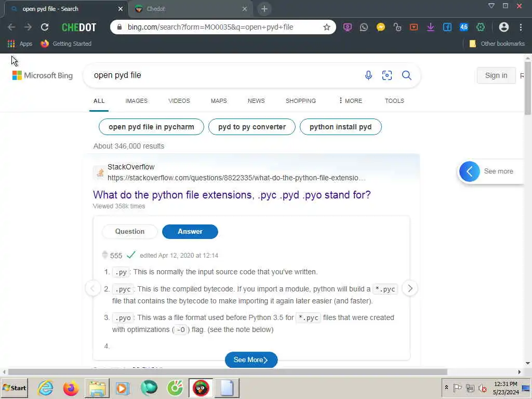This screenshot has height=399, width=532.
Task: Open the orange video downloader extension
Action: tap(414, 27)
